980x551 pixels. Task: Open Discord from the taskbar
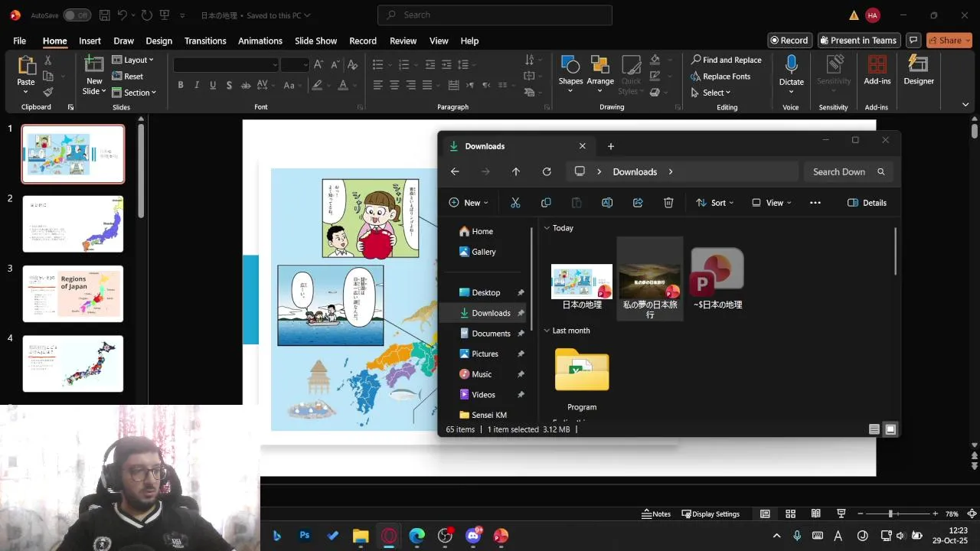pyautogui.click(x=472, y=536)
